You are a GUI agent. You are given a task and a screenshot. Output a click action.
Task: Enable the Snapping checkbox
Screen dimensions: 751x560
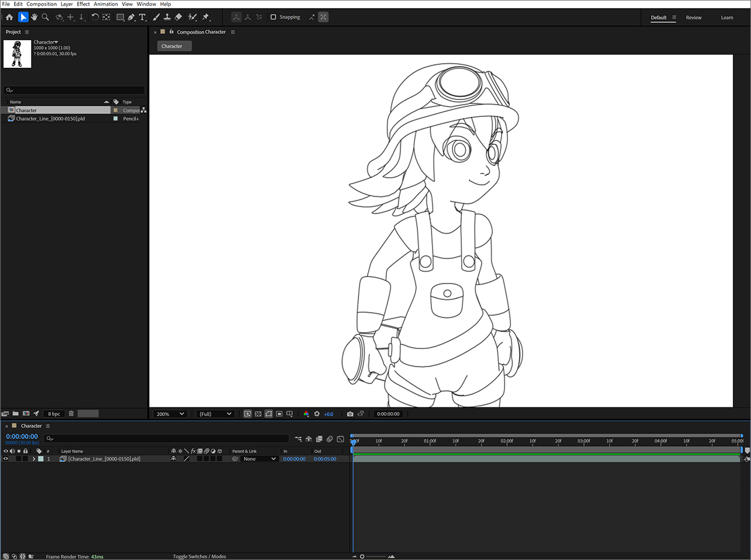(273, 17)
